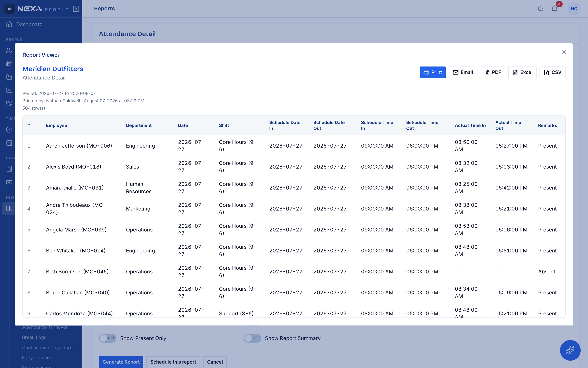Screen dimensions: 588x368
Task: Open NC user avatar menu
Action: pos(574,9)
